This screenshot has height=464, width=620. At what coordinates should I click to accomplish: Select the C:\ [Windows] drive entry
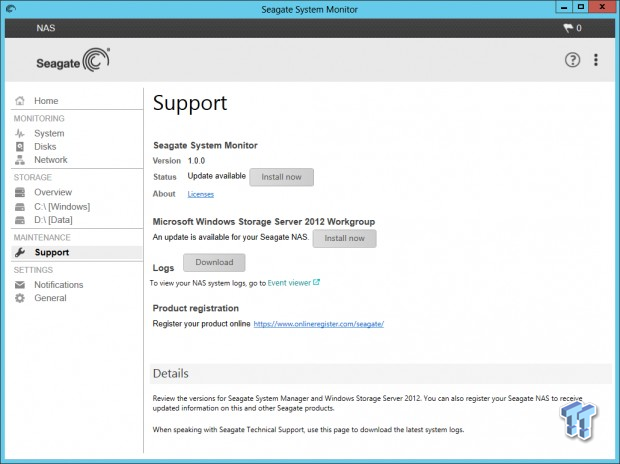tap(62, 206)
